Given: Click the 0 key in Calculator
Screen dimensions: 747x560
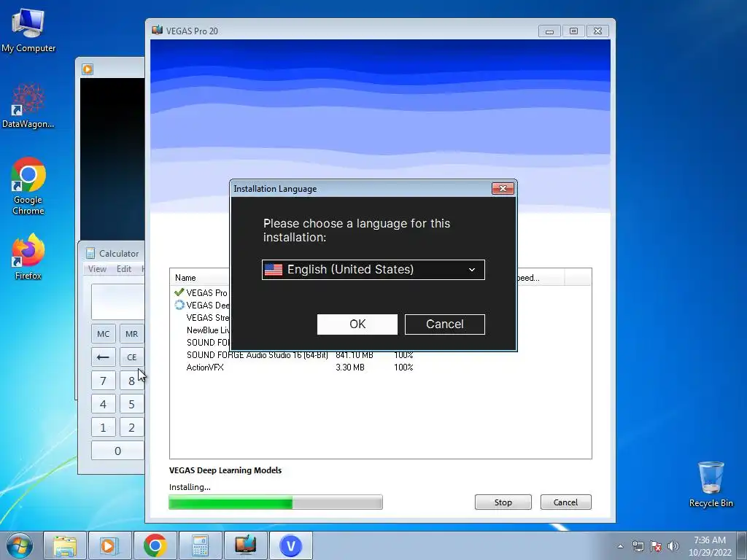Looking at the screenshot, I should click(x=117, y=451).
